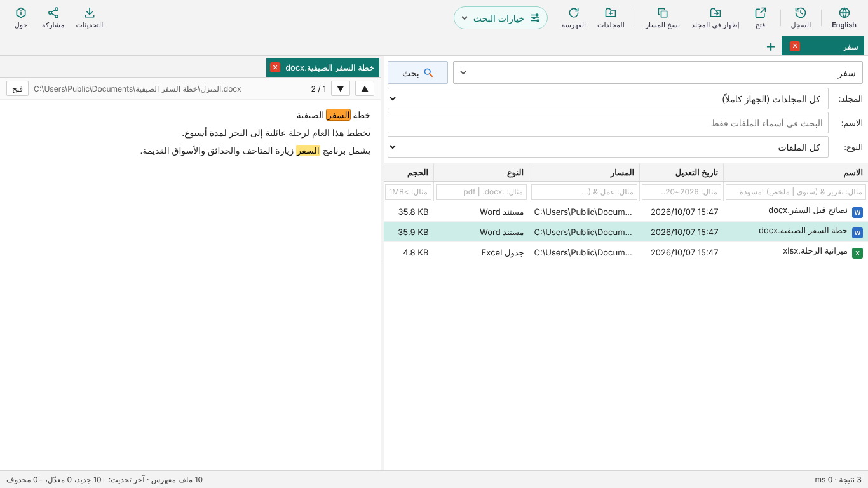Viewport: 868px width, 488px height.
Task: Click the Size column filter field
Action: tap(409, 192)
